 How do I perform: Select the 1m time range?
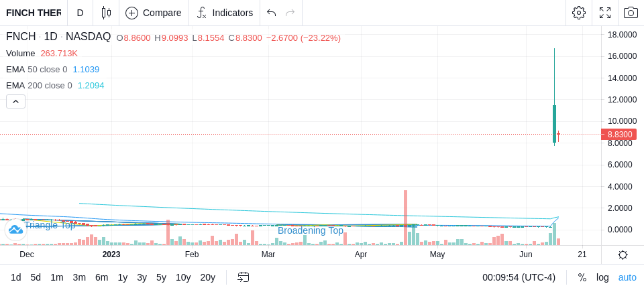(56, 278)
